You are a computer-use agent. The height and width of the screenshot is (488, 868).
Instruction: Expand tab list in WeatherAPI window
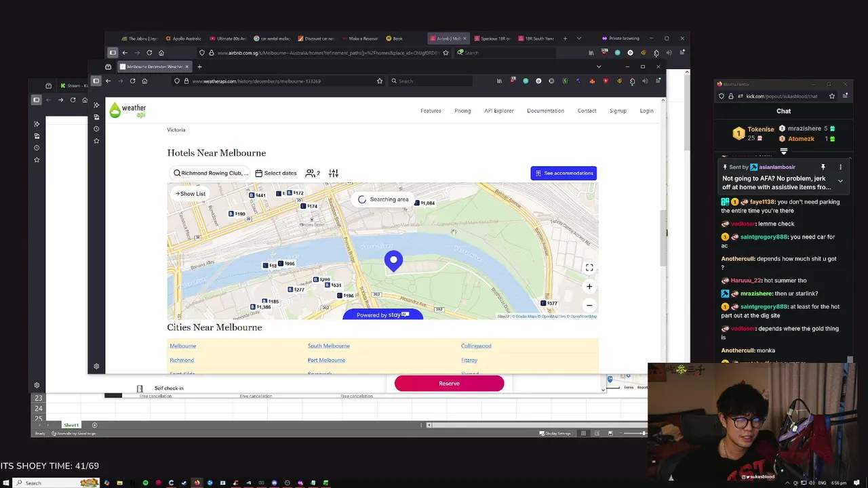click(x=598, y=66)
